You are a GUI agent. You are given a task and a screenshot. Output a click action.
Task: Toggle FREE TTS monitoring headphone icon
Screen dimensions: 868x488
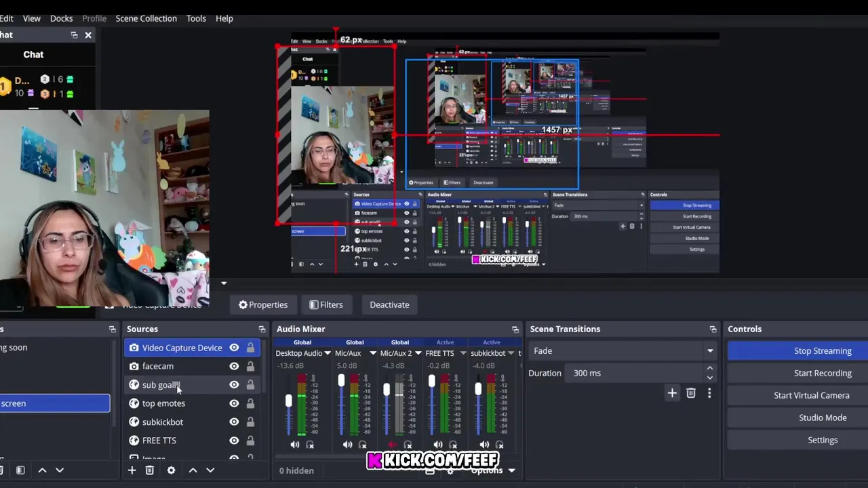[x=453, y=445]
